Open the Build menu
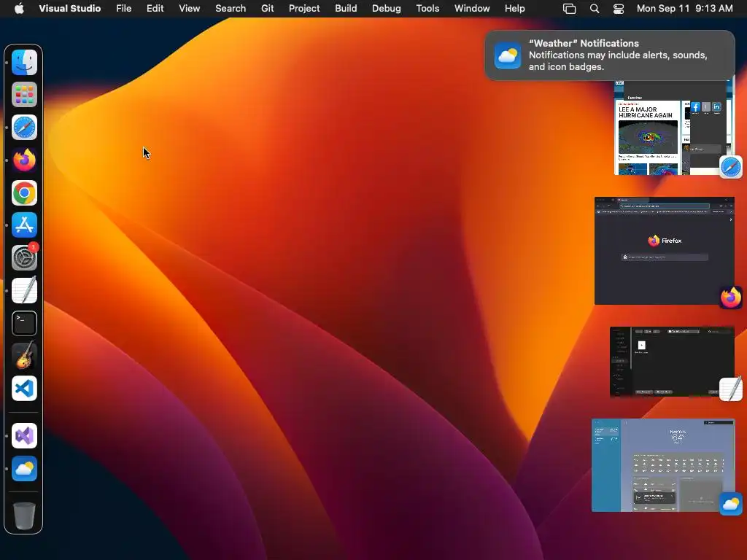 [x=346, y=9]
